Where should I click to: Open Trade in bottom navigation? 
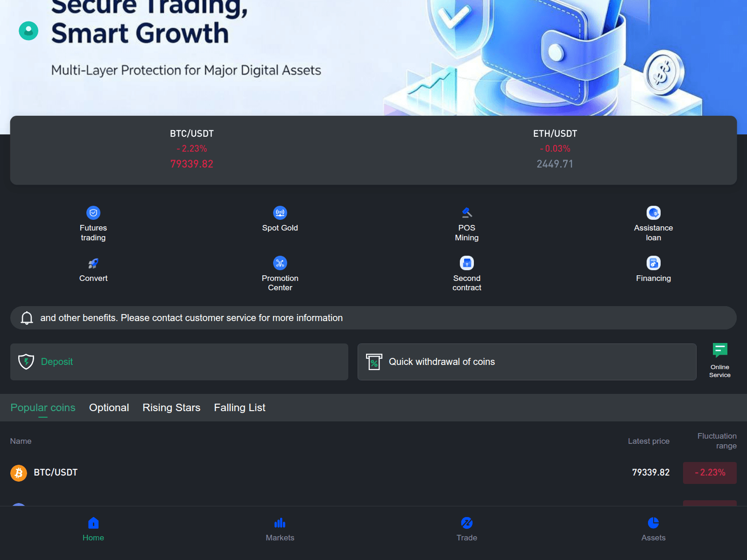467,529
